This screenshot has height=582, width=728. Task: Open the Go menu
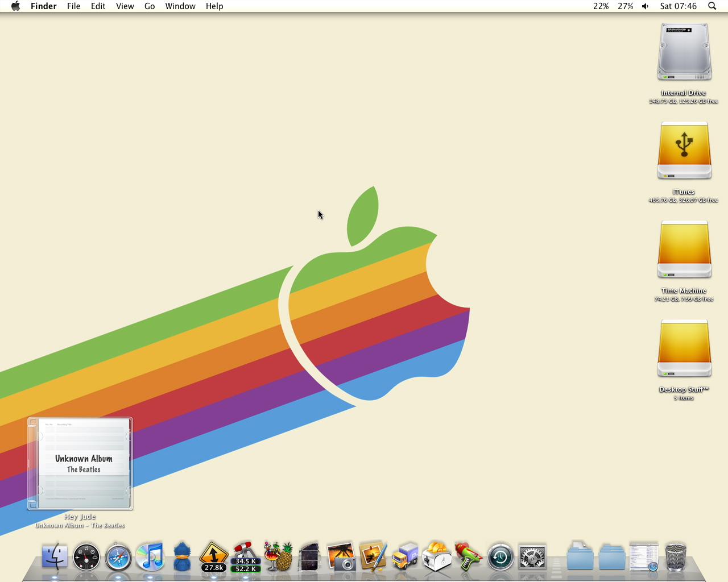pyautogui.click(x=150, y=6)
